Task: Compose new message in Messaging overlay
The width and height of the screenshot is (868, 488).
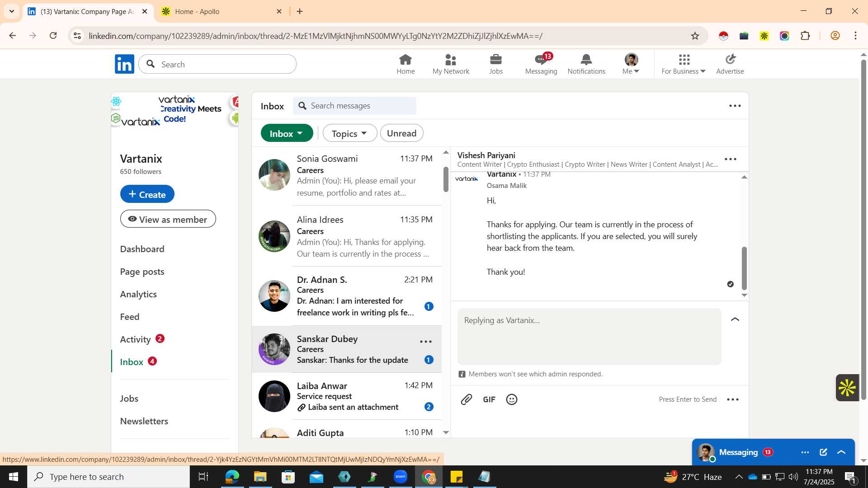Action: (x=823, y=452)
